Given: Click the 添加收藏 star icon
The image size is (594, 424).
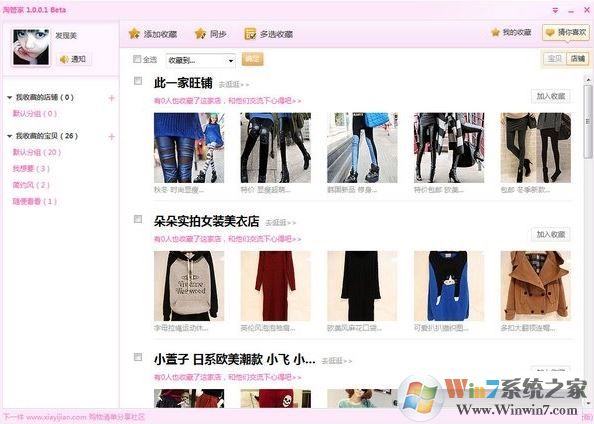Looking at the screenshot, I should click(x=134, y=33).
